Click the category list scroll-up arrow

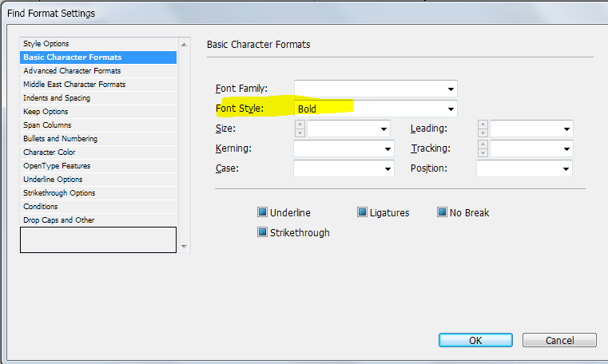pyautogui.click(x=184, y=45)
